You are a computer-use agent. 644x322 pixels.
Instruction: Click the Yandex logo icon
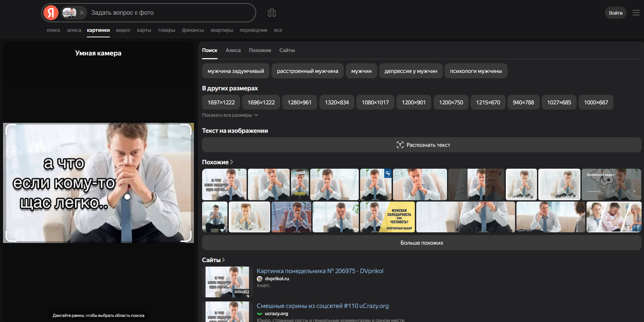(x=51, y=13)
